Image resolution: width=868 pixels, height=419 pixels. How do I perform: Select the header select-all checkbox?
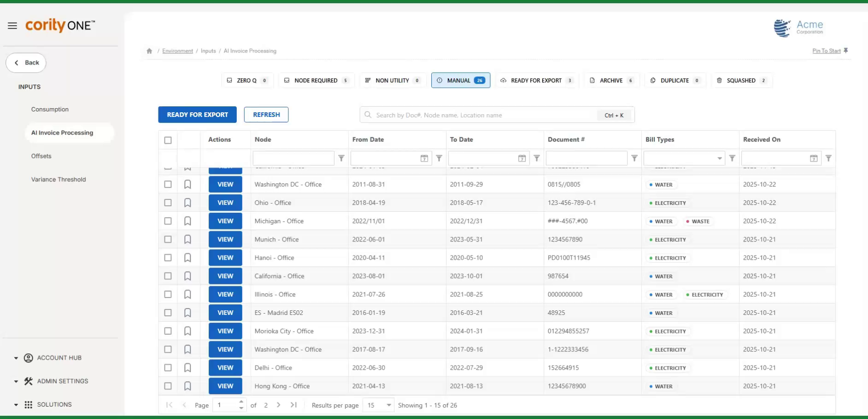168,140
